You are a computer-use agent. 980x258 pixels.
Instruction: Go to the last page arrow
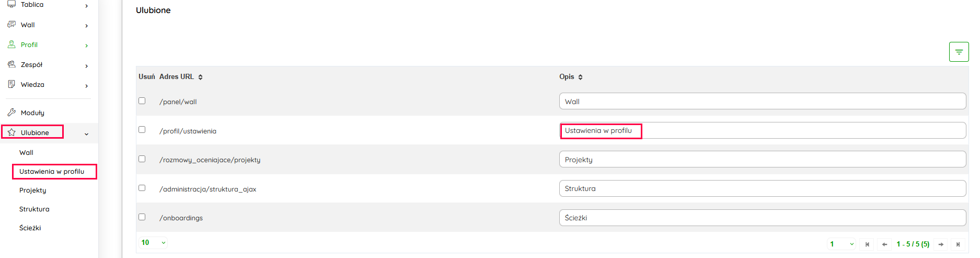pyautogui.click(x=958, y=244)
